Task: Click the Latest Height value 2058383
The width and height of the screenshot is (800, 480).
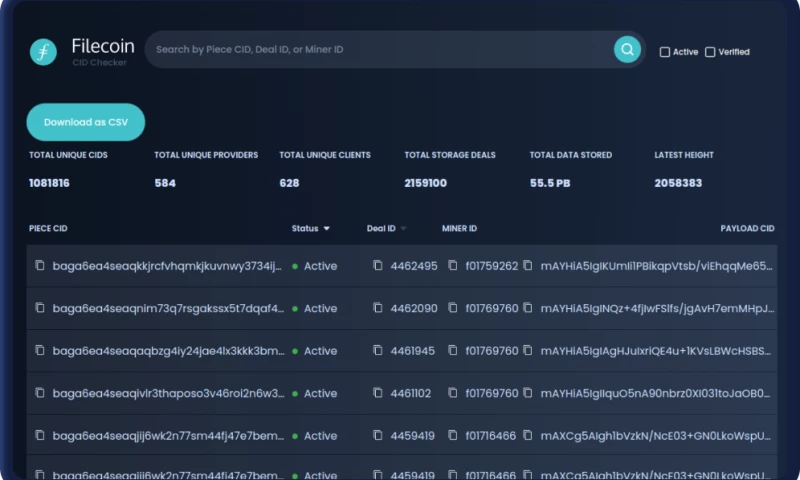Action: [x=678, y=183]
